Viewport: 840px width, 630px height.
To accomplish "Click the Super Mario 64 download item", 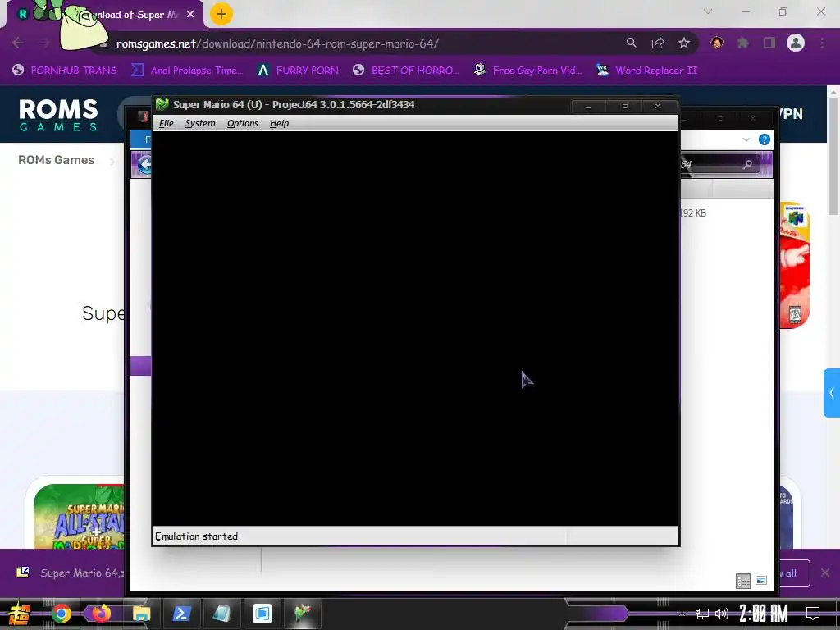I will click(x=70, y=573).
